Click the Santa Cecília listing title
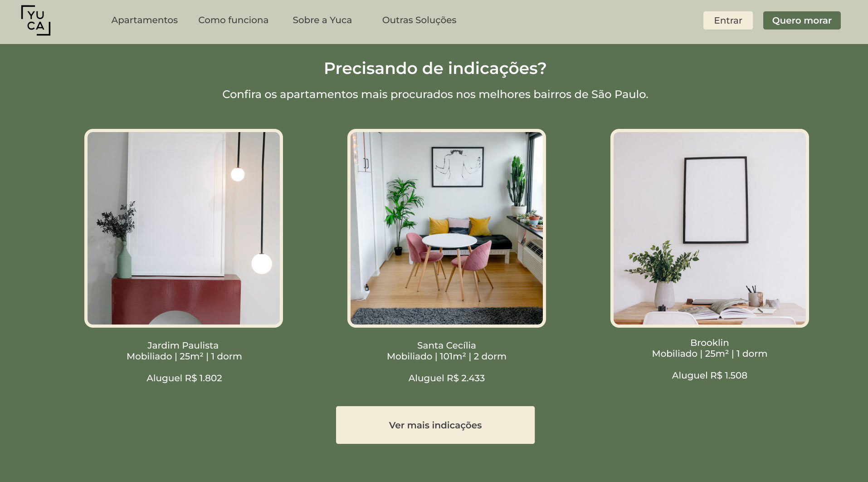Viewport: 868px width, 482px height. 447,345
